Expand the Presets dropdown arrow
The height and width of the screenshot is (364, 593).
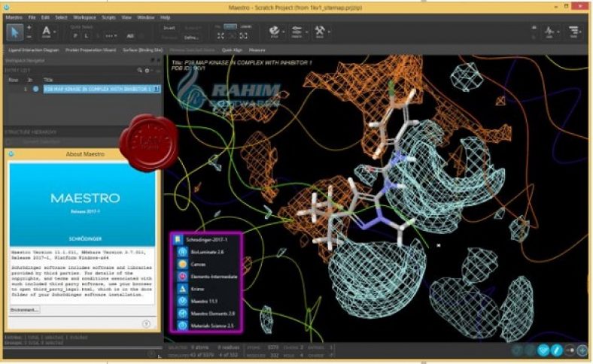click(x=306, y=32)
